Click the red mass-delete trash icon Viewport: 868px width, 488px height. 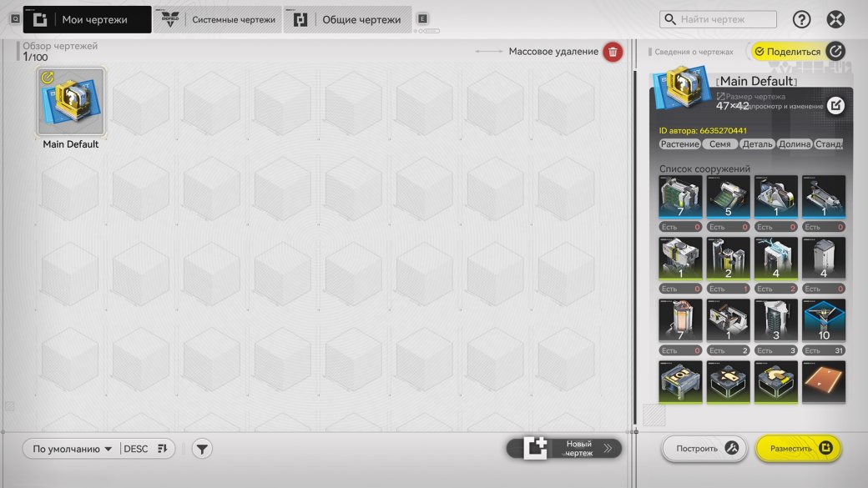click(x=613, y=52)
